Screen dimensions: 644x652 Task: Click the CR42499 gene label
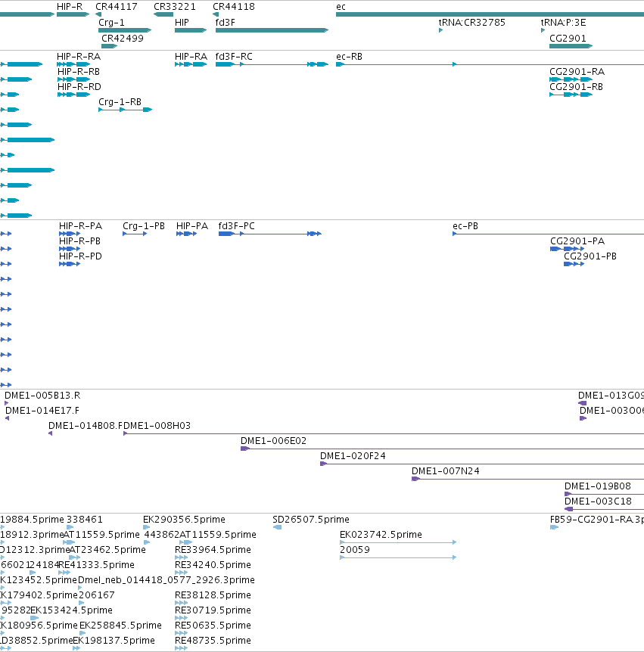point(123,39)
